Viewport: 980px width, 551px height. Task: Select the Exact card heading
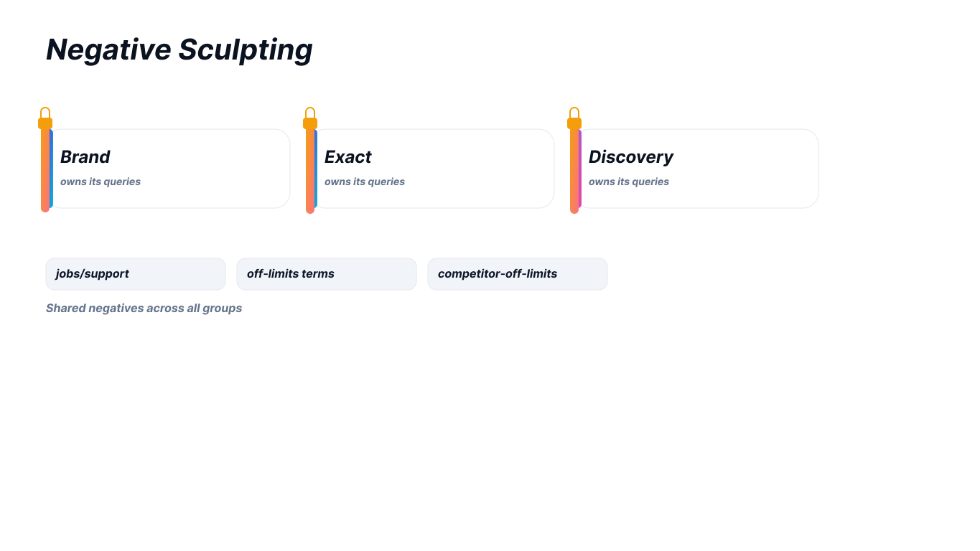pos(348,156)
